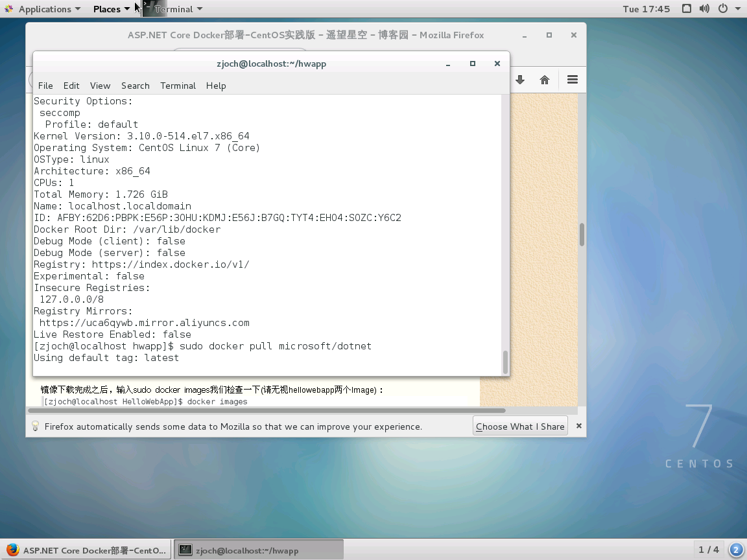
Task: Click the Firefox icon in the taskbar
Action: pos(13,550)
